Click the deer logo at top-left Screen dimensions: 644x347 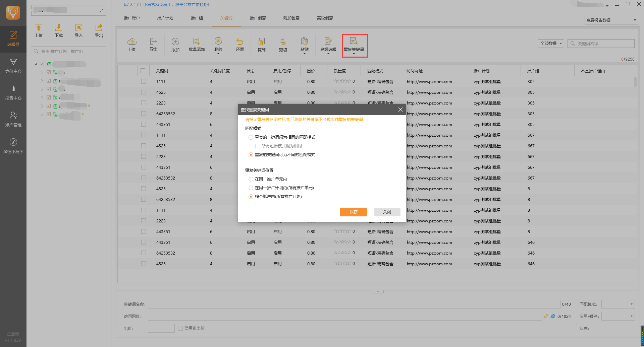click(13, 13)
